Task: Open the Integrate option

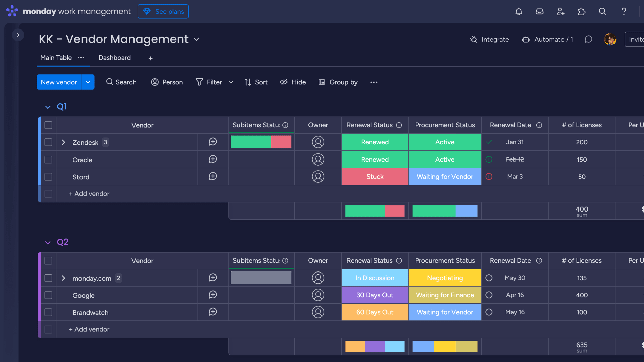Action: pos(489,39)
